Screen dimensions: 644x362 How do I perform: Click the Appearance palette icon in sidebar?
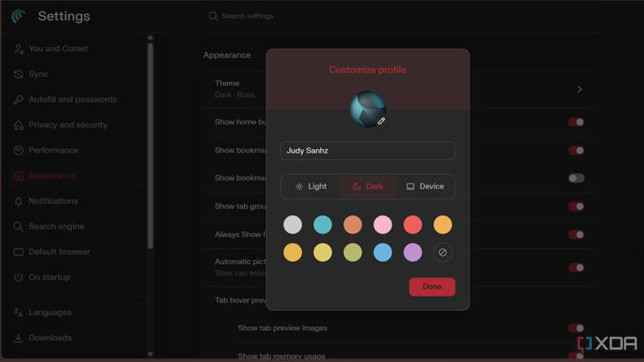18,176
